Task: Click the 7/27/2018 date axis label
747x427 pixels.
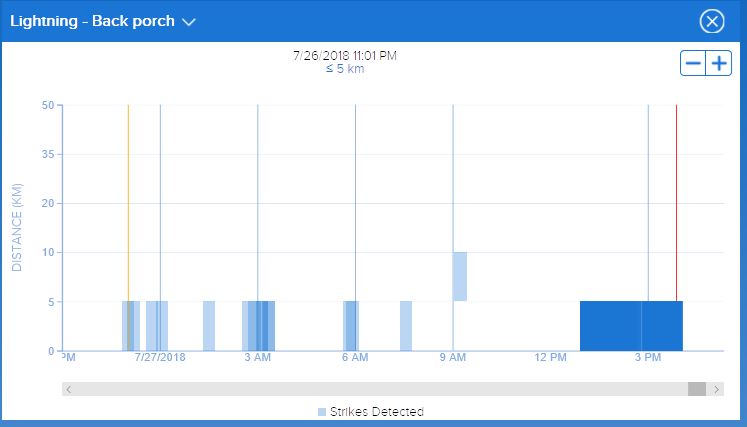Action: [x=161, y=357]
